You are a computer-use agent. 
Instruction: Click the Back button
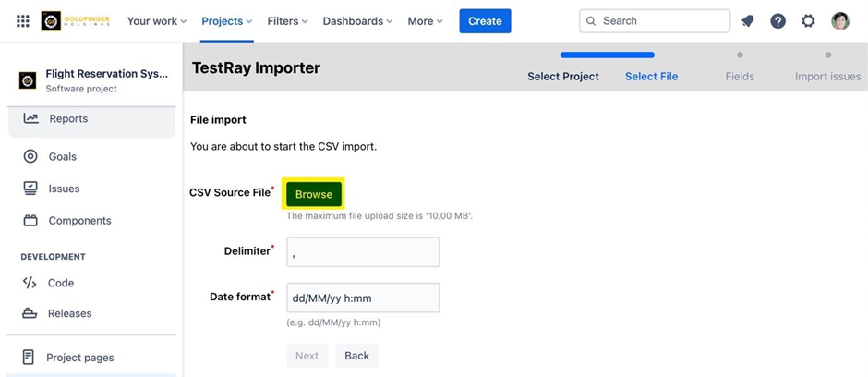point(356,356)
